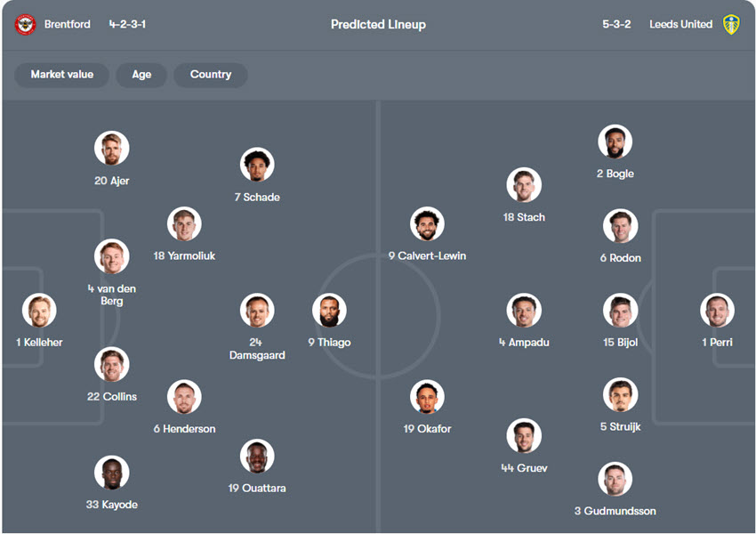Open Okafor's player portrait

427,397
